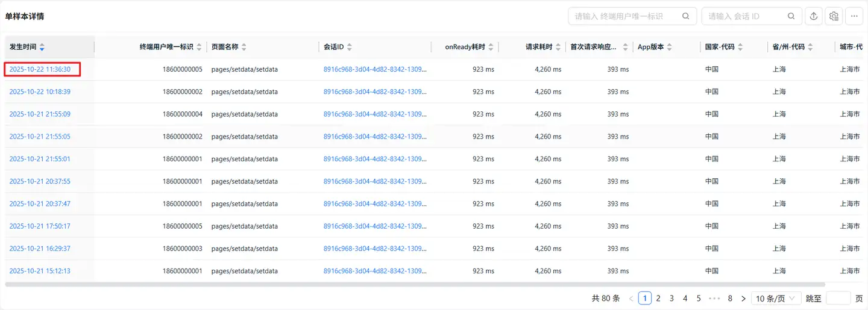Focus the 跳至 page number input
The image size is (868, 310).
pyautogui.click(x=838, y=298)
